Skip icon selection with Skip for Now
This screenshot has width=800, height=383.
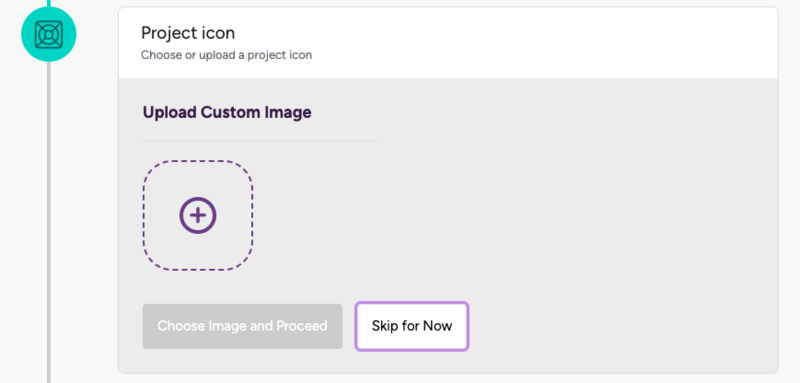(x=412, y=326)
